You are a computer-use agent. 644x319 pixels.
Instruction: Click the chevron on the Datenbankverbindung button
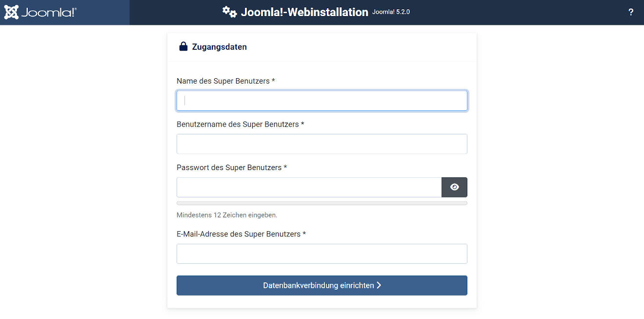coord(380,285)
